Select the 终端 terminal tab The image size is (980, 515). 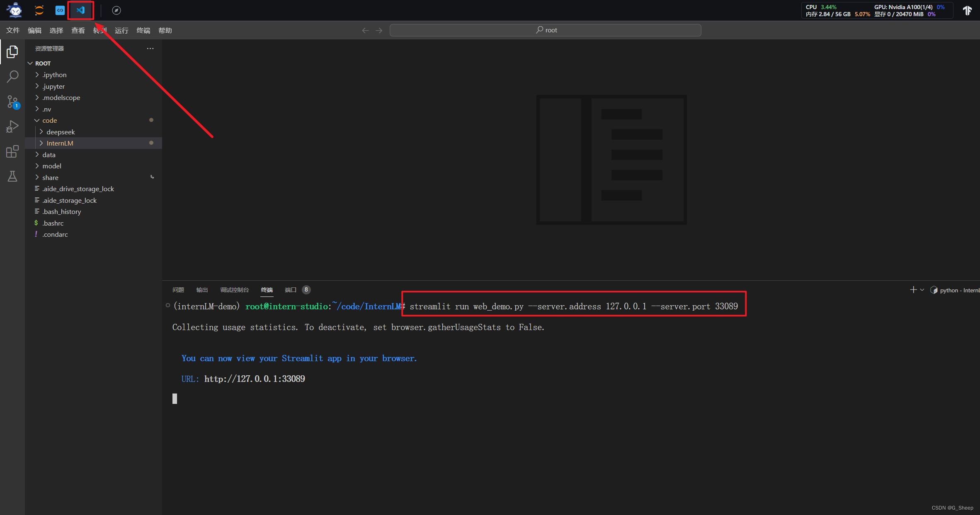tap(267, 289)
